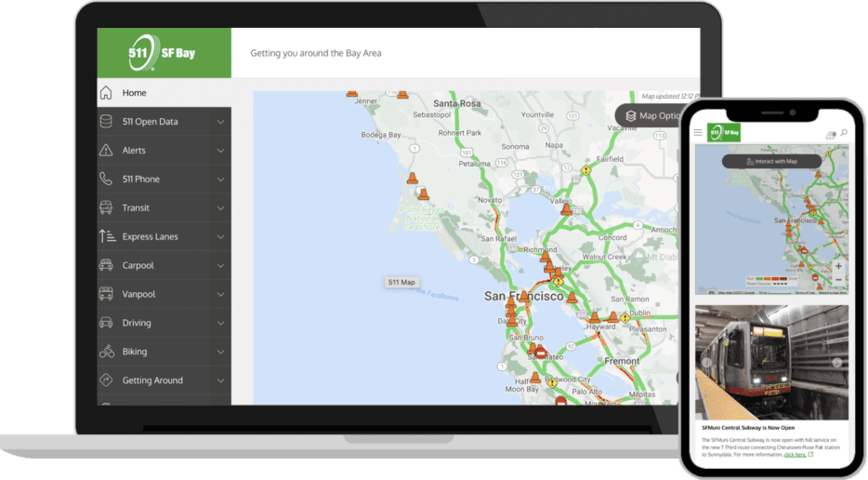Click the external-link icon after click here

pos(810,455)
